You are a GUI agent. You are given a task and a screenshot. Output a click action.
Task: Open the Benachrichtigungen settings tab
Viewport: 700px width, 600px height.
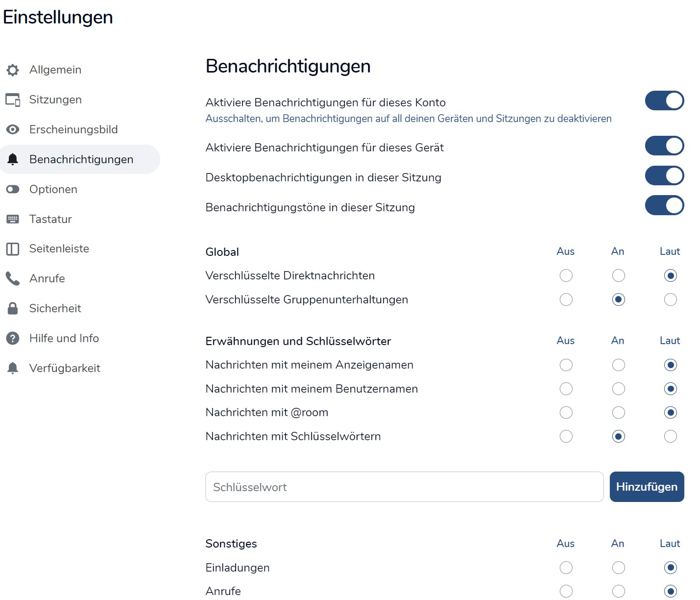[81, 159]
